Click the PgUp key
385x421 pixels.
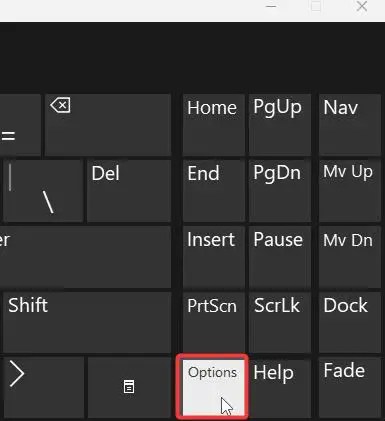pyautogui.click(x=280, y=125)
